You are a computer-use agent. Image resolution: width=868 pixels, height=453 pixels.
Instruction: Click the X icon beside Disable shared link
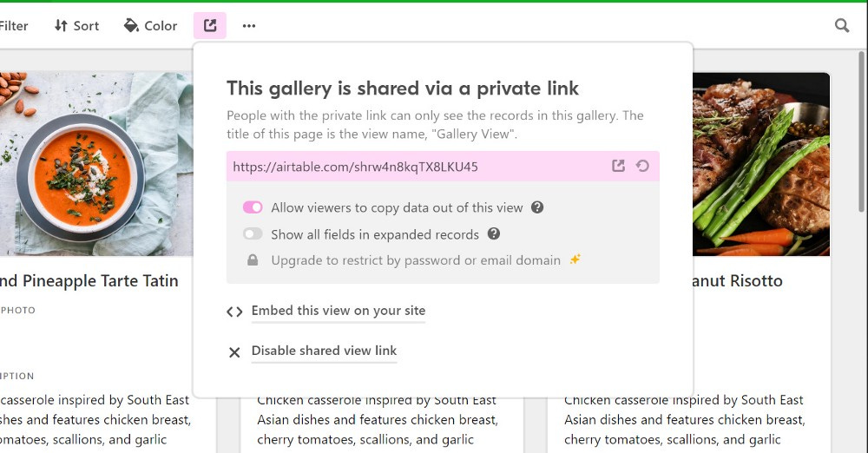point(234,352)
